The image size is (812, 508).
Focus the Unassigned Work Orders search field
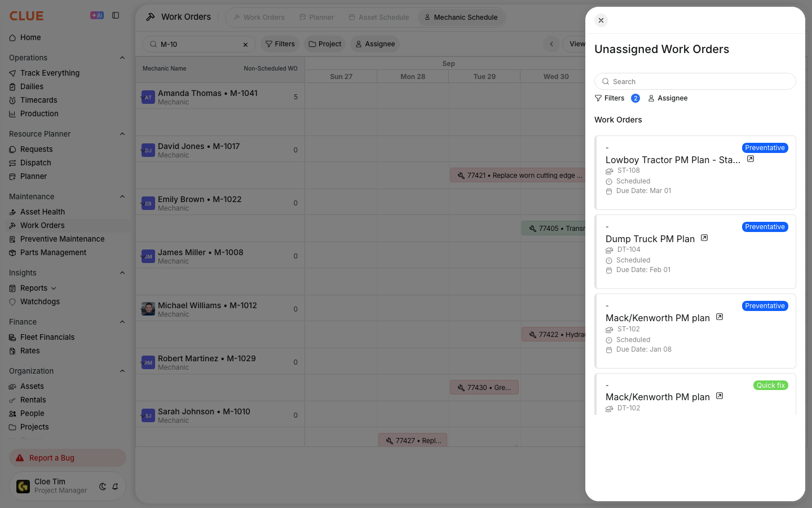coord(695,81)
